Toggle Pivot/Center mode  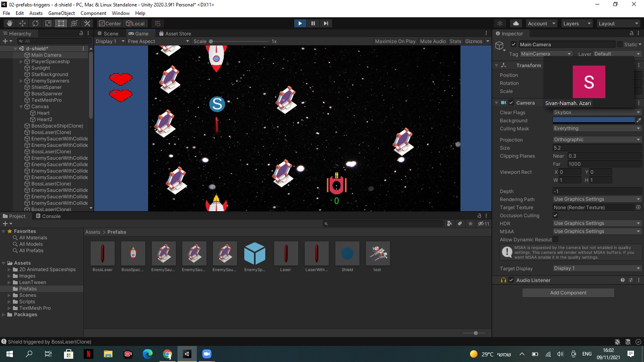(109, 23)
